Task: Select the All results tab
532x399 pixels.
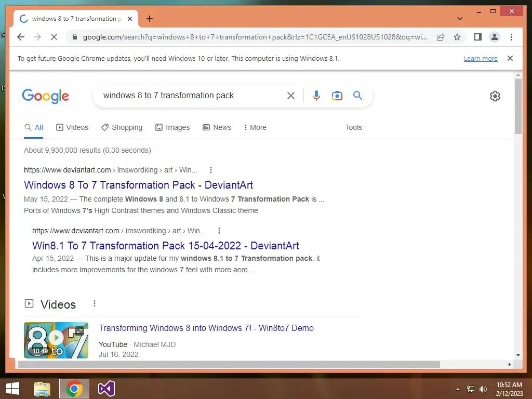Action: 34,128
